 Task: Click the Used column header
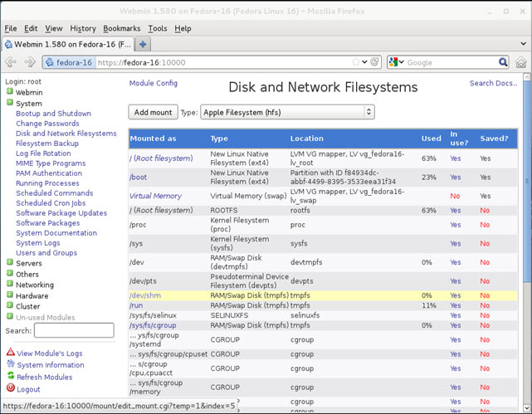[432, 139]
